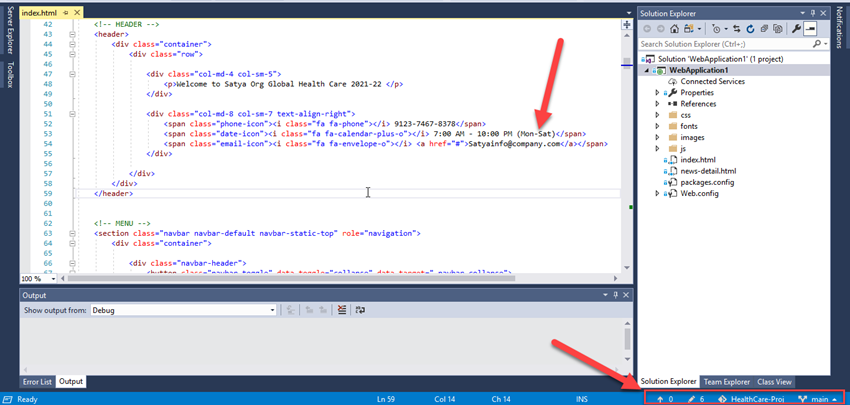Toggle Word Wrap in Output toolbar
850x405 pixels.
tap(359, 310)
